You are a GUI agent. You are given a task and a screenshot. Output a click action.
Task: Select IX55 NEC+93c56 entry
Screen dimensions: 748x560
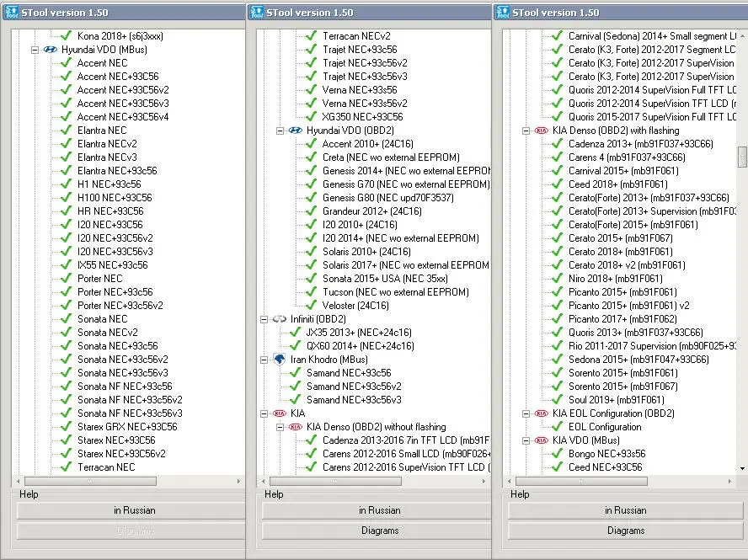click(113, 265)
